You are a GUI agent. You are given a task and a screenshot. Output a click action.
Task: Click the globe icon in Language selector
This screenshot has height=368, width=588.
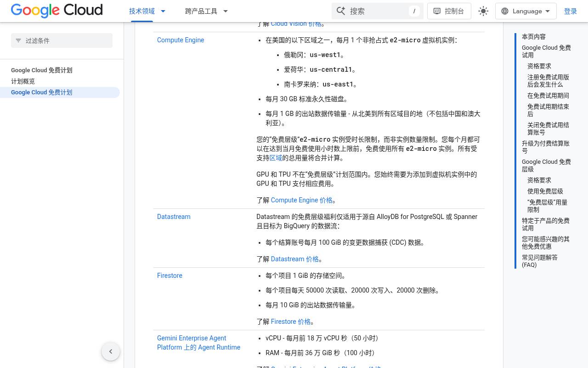tap(505, 11)
